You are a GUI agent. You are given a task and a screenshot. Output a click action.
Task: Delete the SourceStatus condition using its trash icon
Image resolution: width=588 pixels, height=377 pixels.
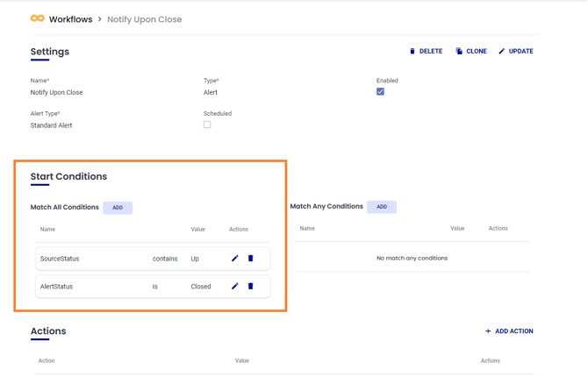[250, 259]
